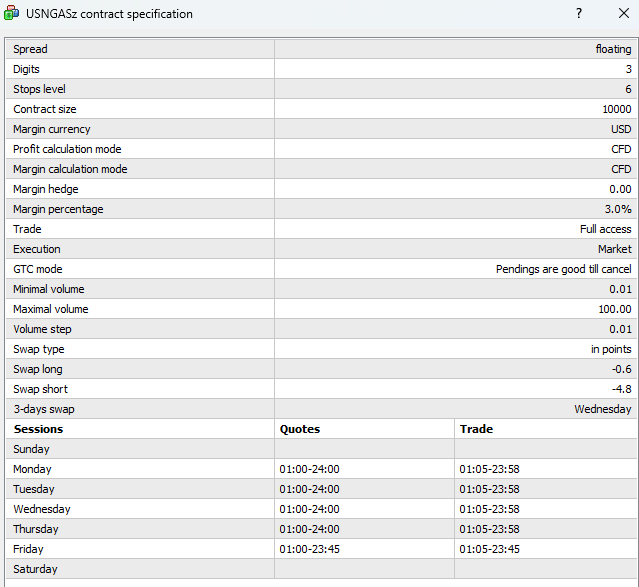The width and height of the screenshot is (639, 587).
Task: Click the Minimal volume value 0.01
Action: pos(620,289)
